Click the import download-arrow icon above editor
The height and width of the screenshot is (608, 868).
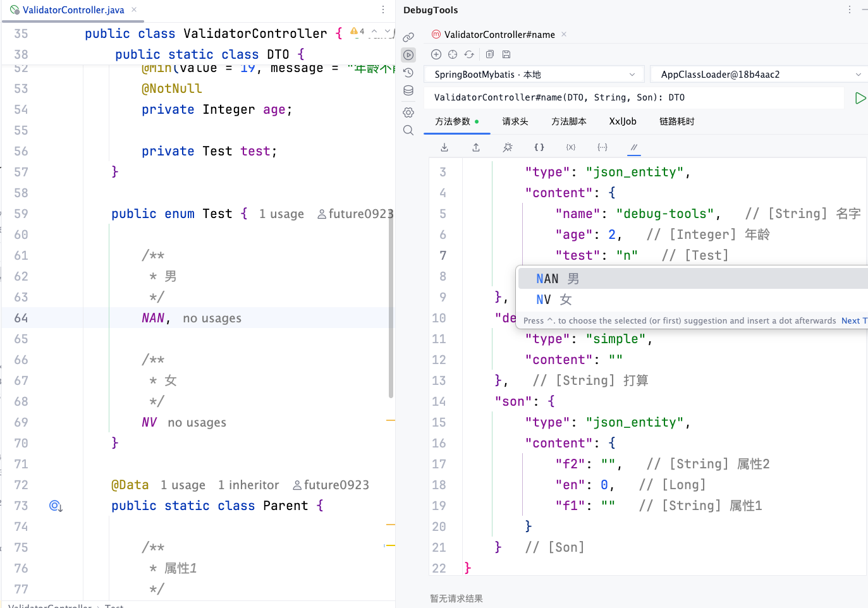coord(444,147)
